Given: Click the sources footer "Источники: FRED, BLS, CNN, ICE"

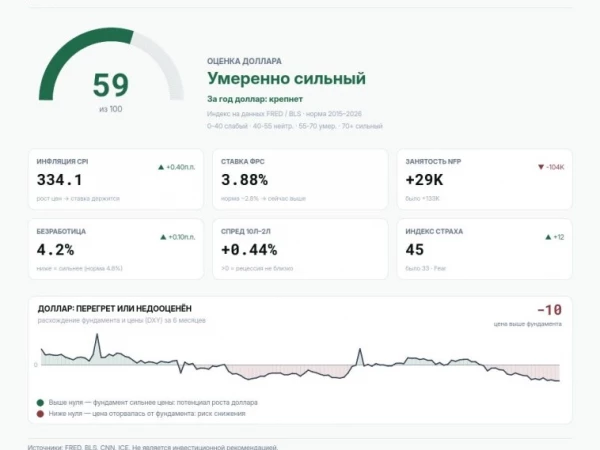Looking at the screenshot, I should coord(78,447).
